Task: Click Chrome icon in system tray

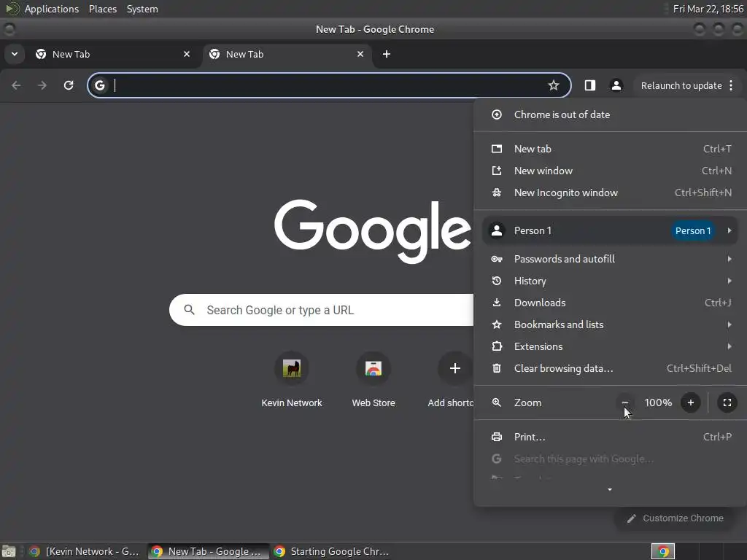Action: (x=663, y=552)
